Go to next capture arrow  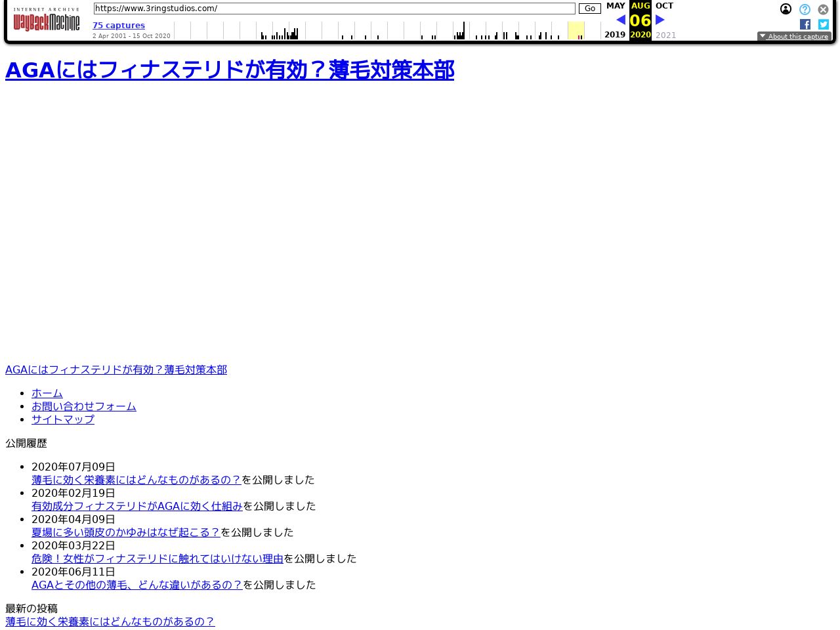click(x=660, y=20)
